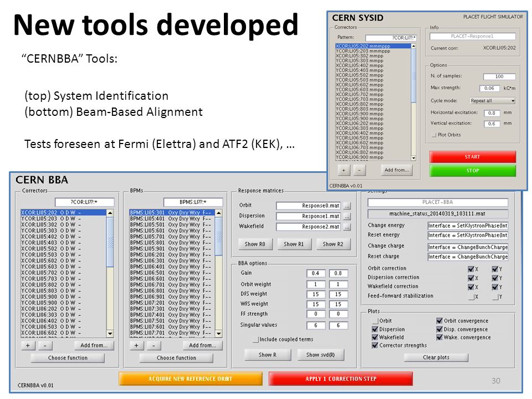Toggle Dispersion correction X checkbox
The image size is (532, 399).
pyautogui.click(x=471, y=278)
